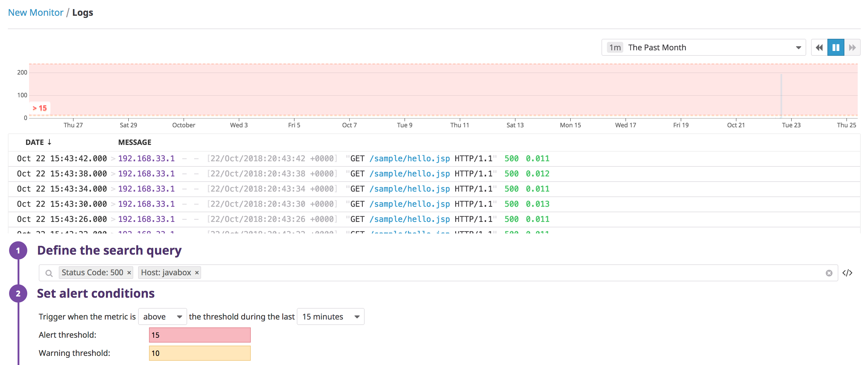Open the raw query code editor view
Image resolution: width=868 pixels, height=365 pixels.
[848, 273]
